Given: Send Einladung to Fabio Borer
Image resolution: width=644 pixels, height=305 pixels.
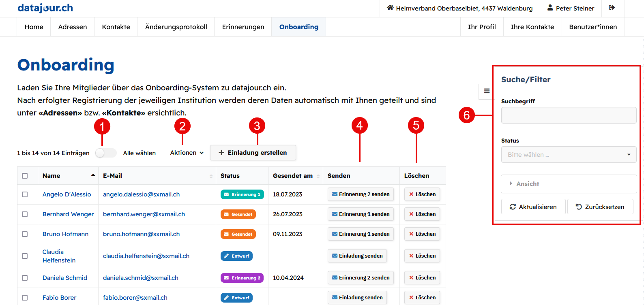Looking at the screenshot, I should click(357, 298).
